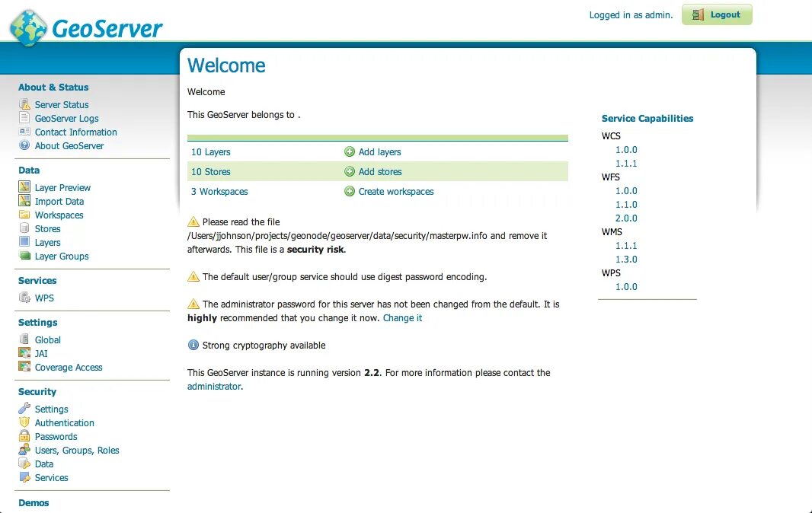Click the Change it password link
This screenshot has width=812, height=513.
(402, 318)
